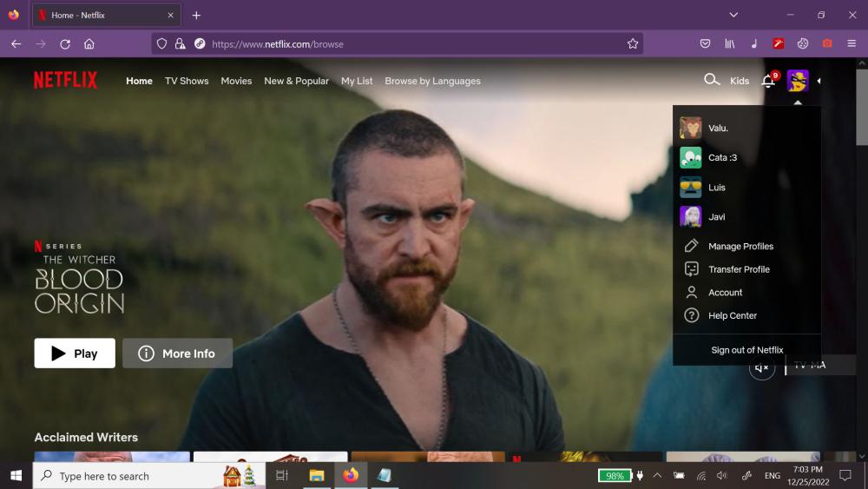The image size is (868, 489).
Task: Collapse the profile menu caret
Action: pos(819,81)
